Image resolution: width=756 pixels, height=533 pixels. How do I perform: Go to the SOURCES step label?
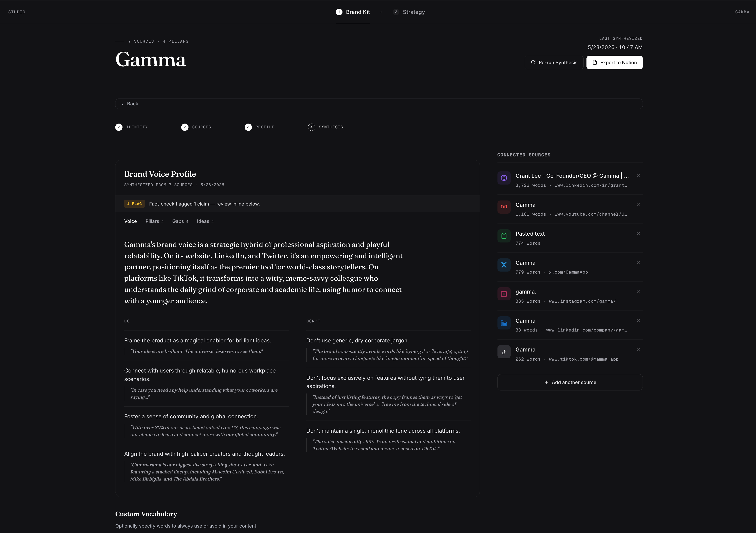(201, 127)
